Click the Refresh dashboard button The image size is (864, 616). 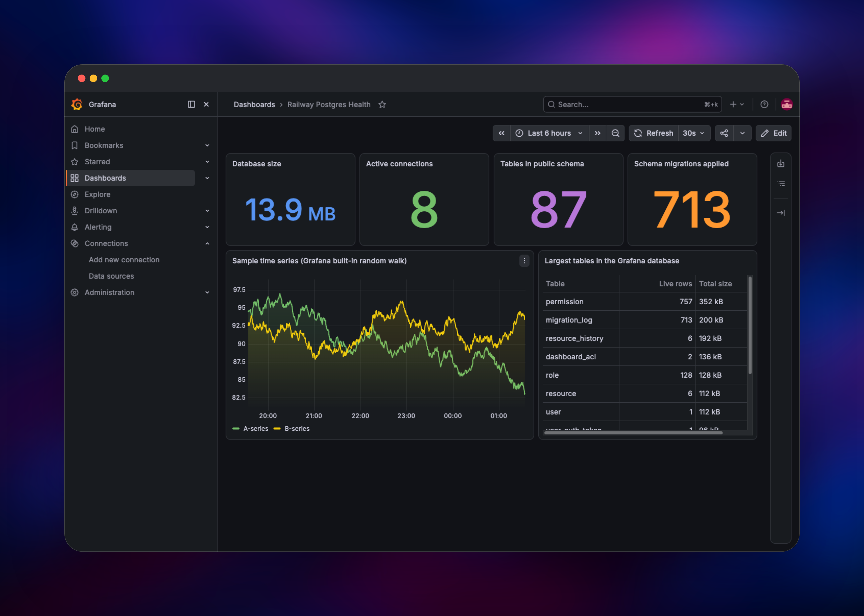654,133
